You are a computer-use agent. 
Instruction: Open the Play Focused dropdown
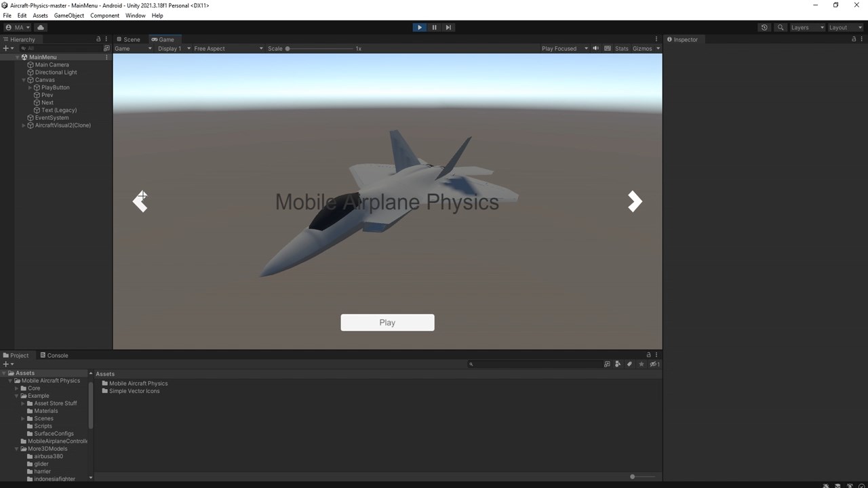click(x=564, y=49)
